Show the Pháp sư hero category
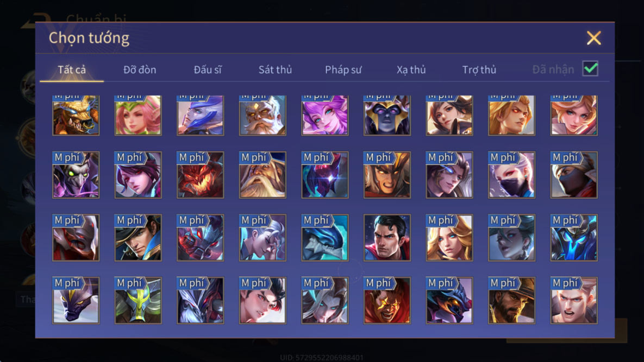Screen dimensions: 644x362 point(343,69)
